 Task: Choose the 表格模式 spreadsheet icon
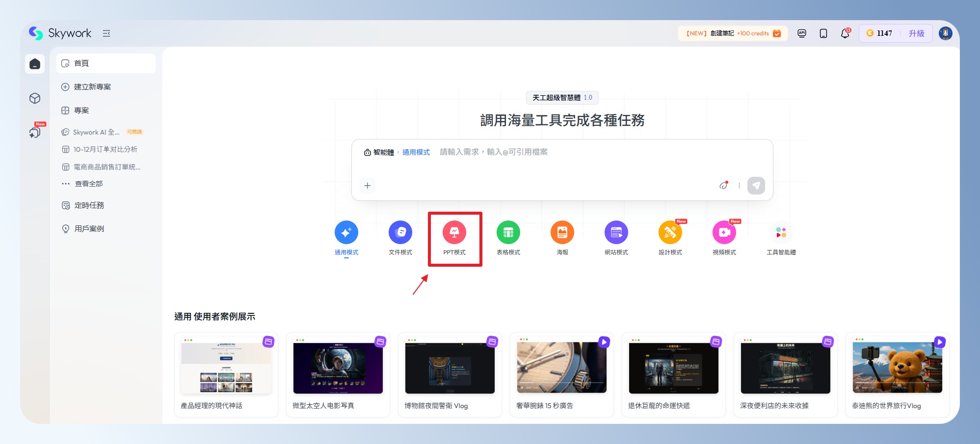(508, 233)
